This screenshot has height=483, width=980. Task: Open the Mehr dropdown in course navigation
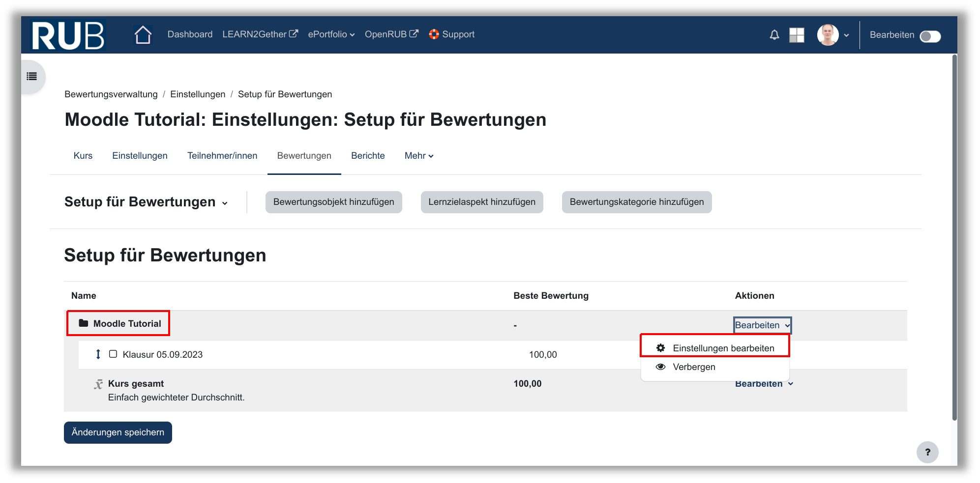click(418, 156)
